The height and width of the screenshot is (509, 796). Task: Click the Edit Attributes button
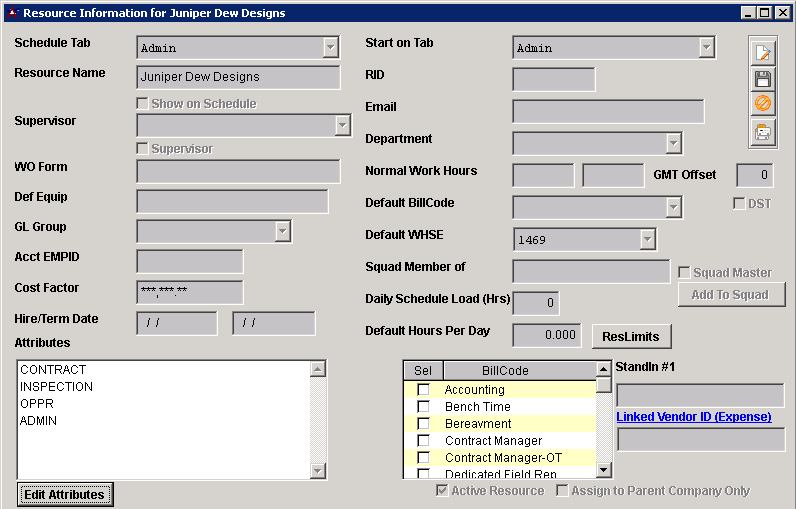pyautogui.click(x=64, y=494)
